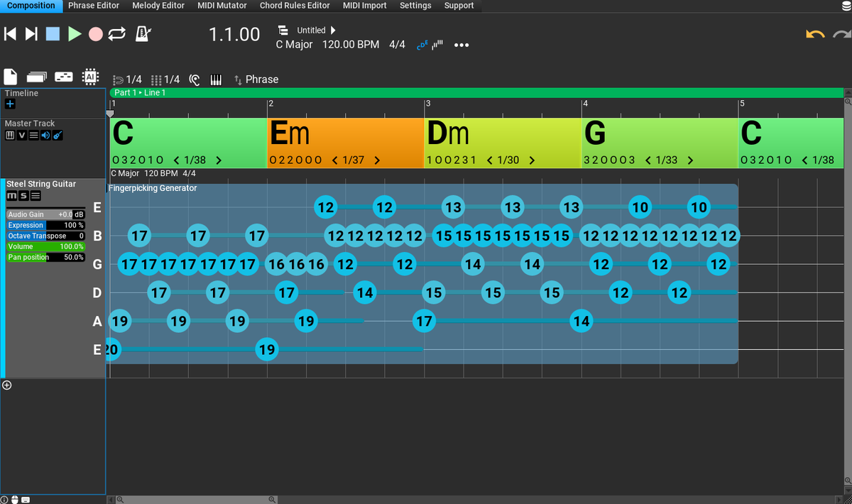The width and height of the screenshot is (852, 504).
Task: Open the piano keyboard icon in the toolbar
Action: 216,80
